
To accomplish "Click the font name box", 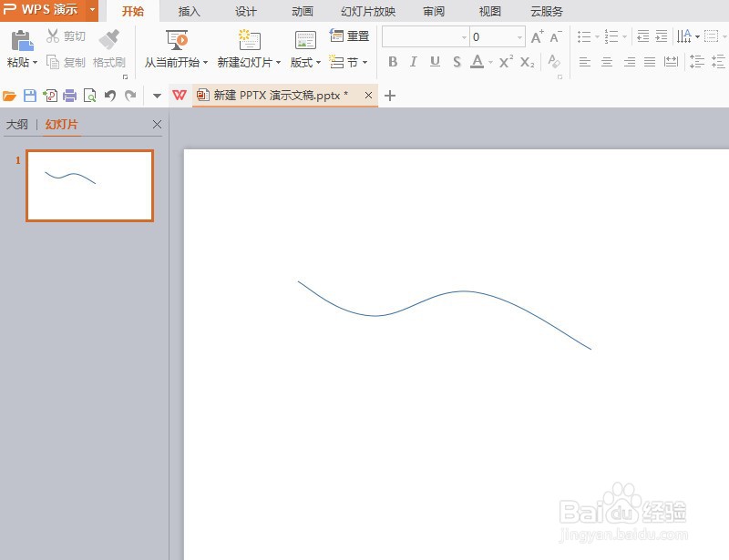I will coord(426,36).
